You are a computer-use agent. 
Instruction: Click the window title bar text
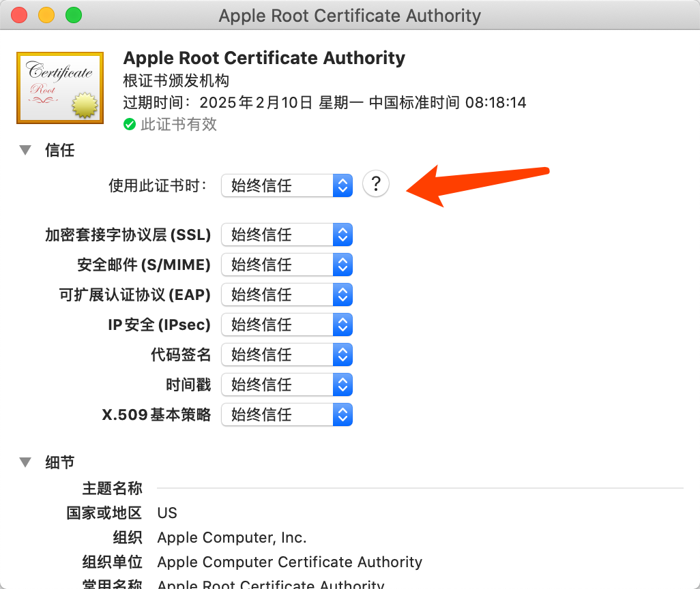pyautogui.click(x=350, y=16)
